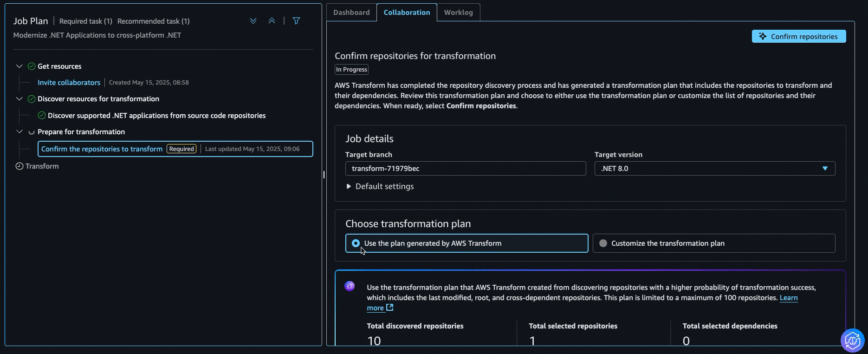Click the Discover resources completed status icon
868x354 pixels.
tap(32, 99)
